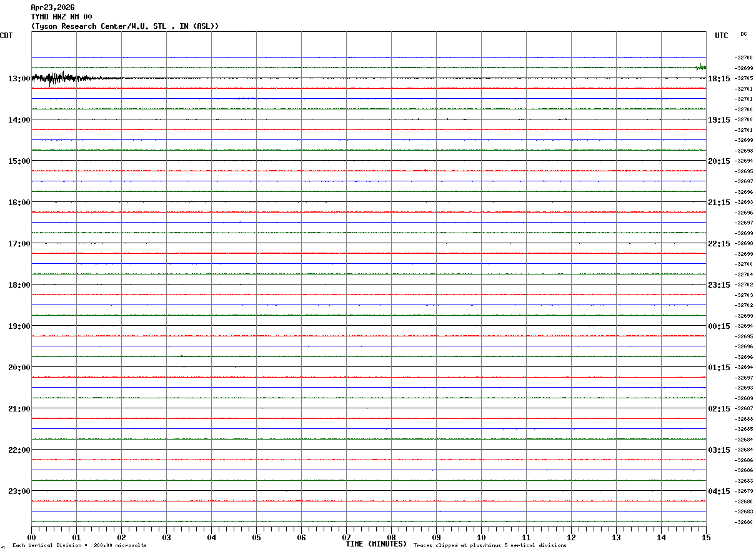Select the DC value beside 21:15 UTC
Screen dimensions: 756x554
tap(745, 202)
